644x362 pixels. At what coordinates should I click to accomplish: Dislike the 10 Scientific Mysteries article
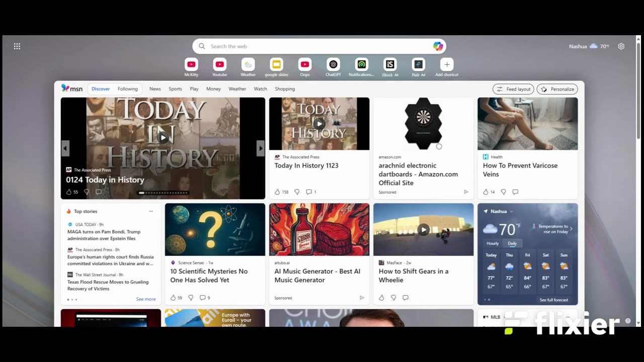pyautogui.click(x=191, y=298)
